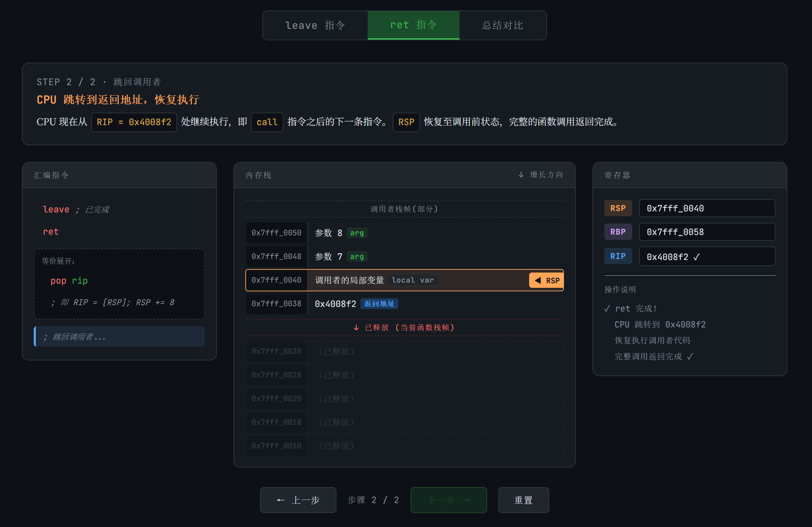Select the RIP value field 0x4008f2

coord(707,257)
